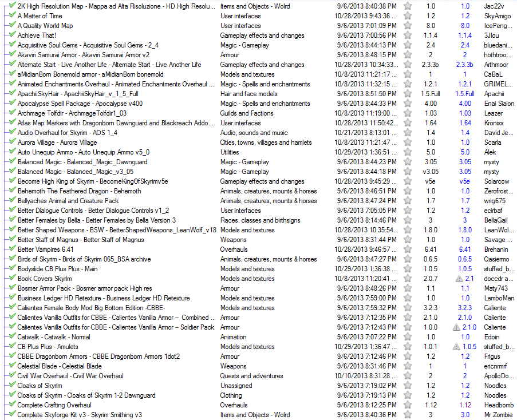Screen dimensions: 517x420
Task: Select the Animated Enchantments Overhaul mod row
Action: click(x=259, y=84)
